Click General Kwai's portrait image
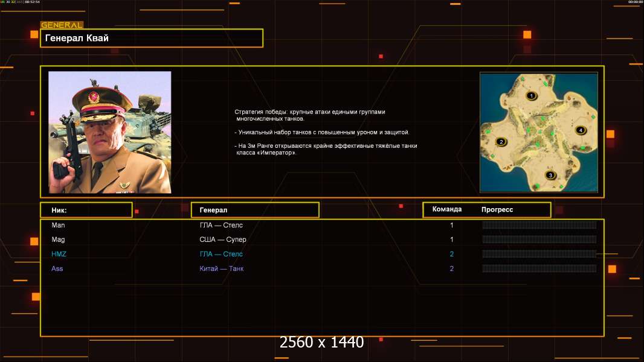The height and width of the screenshot is (362, 644). point(109,132)
